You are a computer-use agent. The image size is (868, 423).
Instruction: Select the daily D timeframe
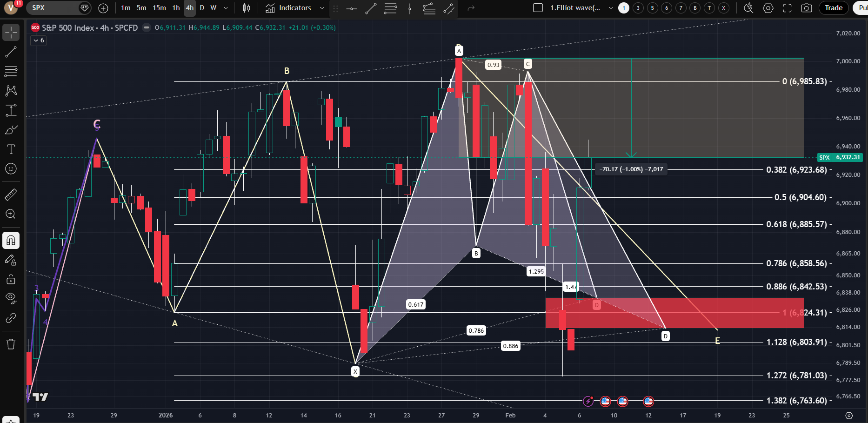pyautogui.click(x=202, y=8)
